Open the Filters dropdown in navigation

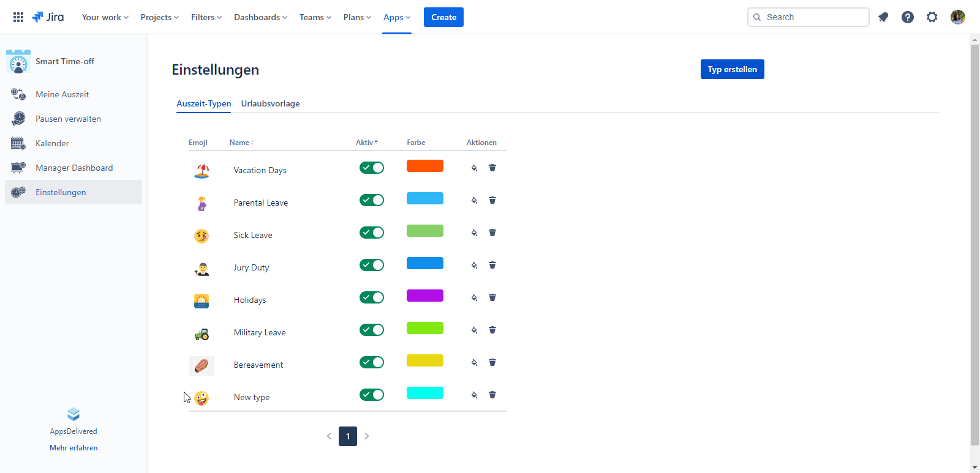(x=206, y=17)
